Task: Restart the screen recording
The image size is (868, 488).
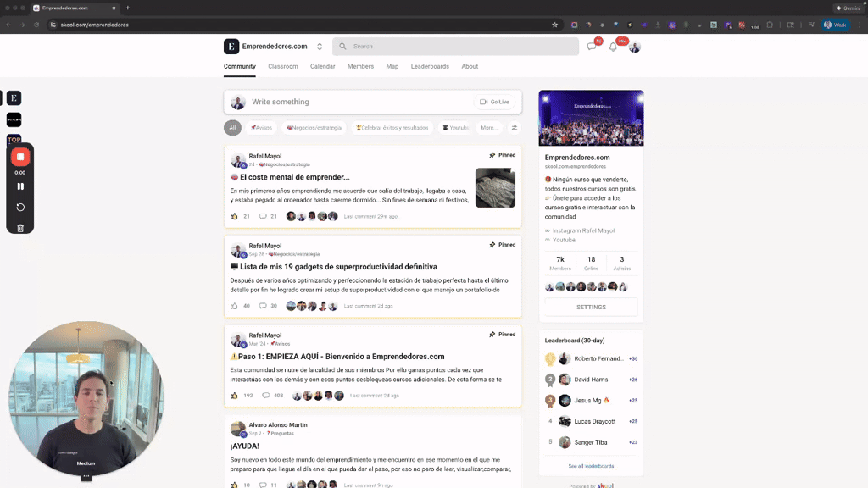Action: pos(19,207)
